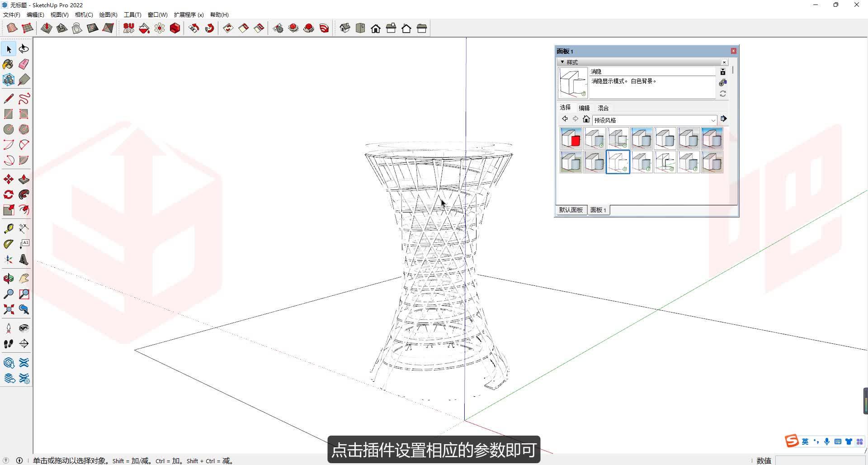This screenshot has height=465, width=868.
Task: Switch to Front view house icon
Action: [376, 28]
